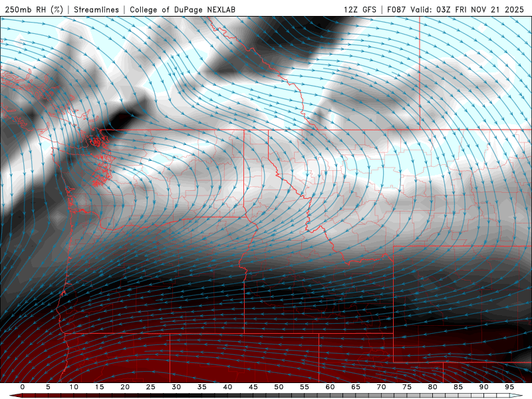Viewport: 532px width, 399px height.
Task: Click the '70' label on the color scale
Action: pyautogui.click(x=381, y=387)
